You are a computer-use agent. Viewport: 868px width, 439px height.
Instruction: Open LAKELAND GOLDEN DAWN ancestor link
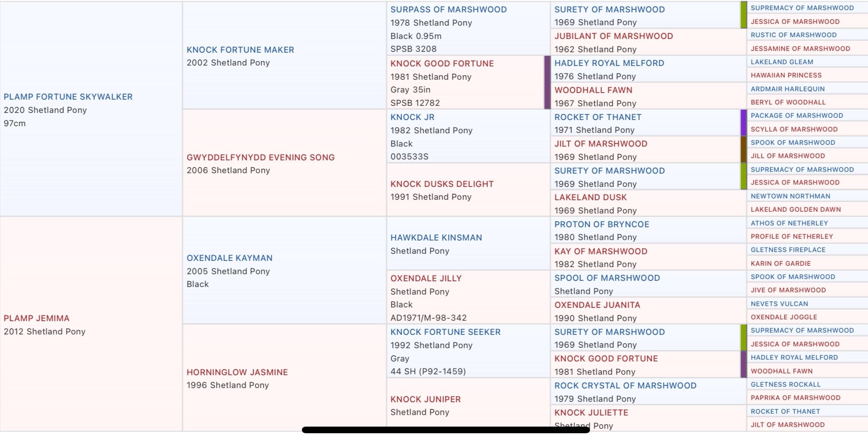[x=795, y=210]
